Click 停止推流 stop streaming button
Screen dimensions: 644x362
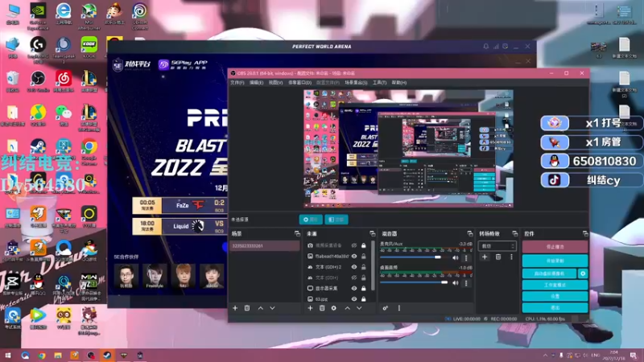point(555,247)
